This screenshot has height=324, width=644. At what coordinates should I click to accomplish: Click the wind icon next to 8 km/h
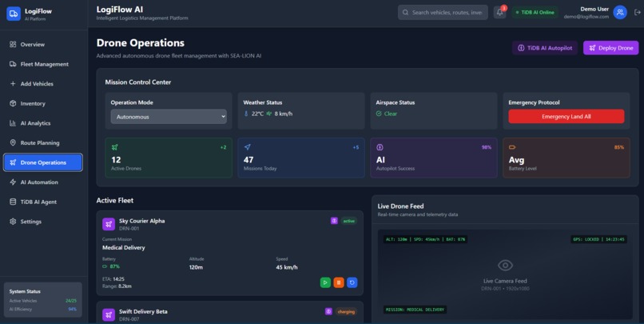(x=269, y=114)
